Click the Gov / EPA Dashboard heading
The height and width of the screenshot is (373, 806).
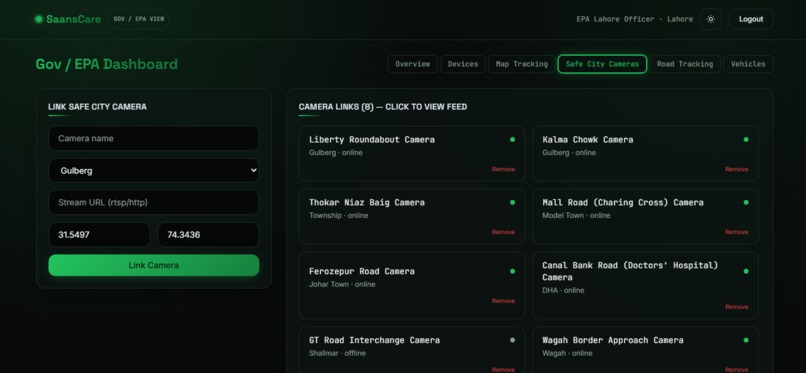(106, 64)
